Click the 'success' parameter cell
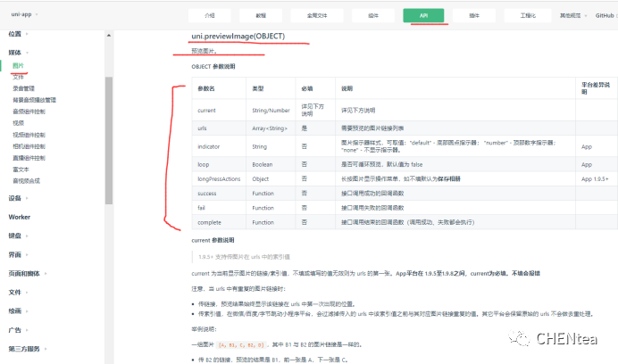The image size is (618, 364). pos(219,194)
